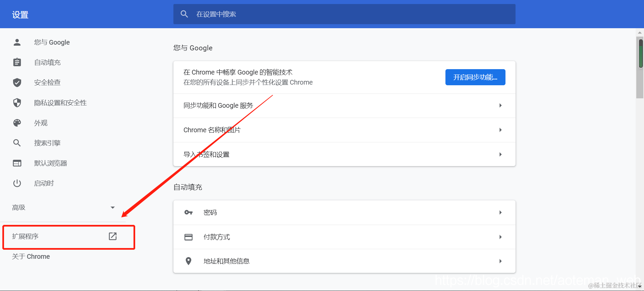Click the power icon beside 启动时
The height and width of the screenshot is (291, 644).
coord(17,183)
